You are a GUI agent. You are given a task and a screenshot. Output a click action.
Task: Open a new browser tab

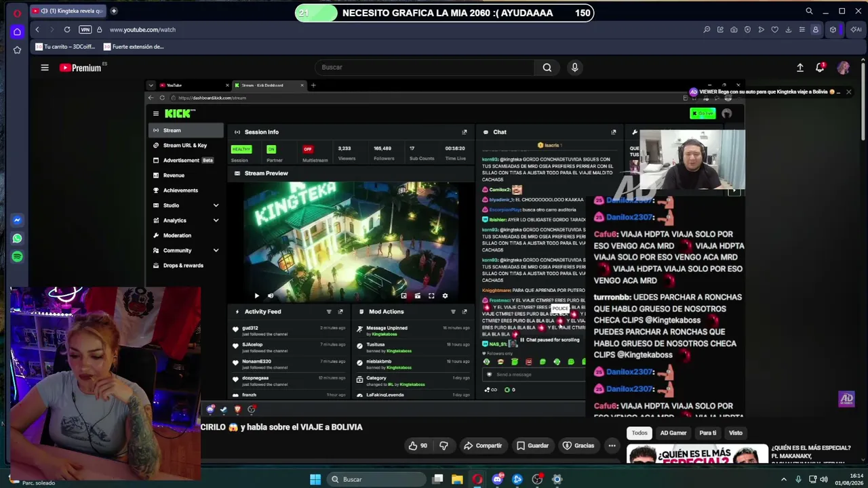pyautogui.click(x=114, y=11)
